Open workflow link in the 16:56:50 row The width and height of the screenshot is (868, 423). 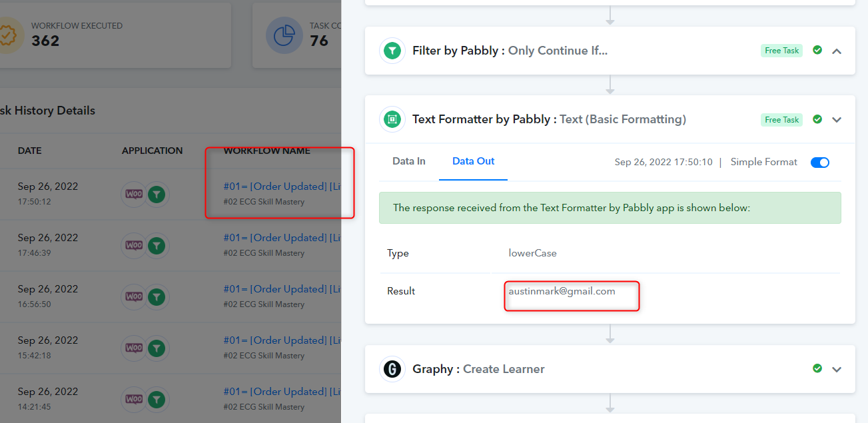tap(282, 289)
